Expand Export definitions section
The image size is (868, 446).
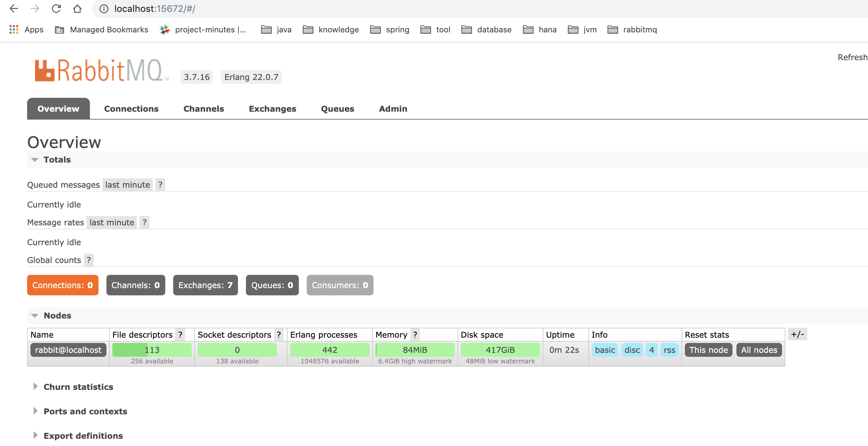[83, 435]
